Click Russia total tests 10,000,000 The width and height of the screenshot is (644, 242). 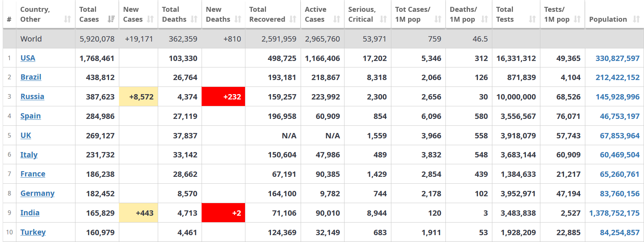coord(516,97)
